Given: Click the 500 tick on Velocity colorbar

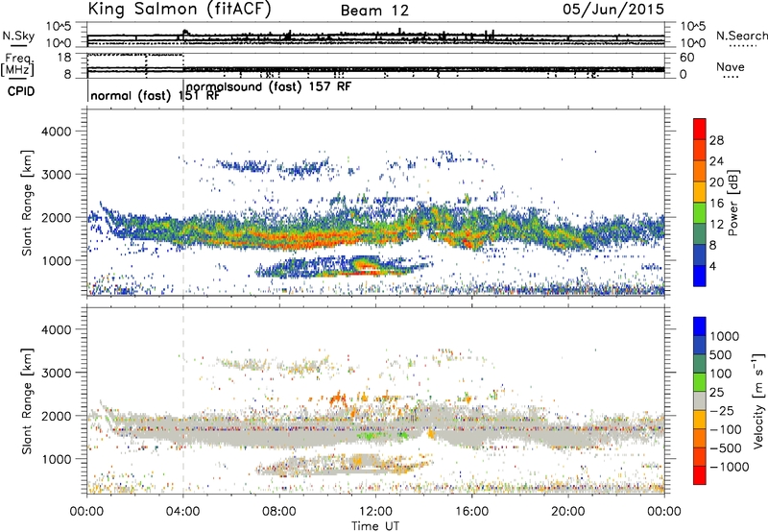Looking at the screenshot, I should 720,354.
